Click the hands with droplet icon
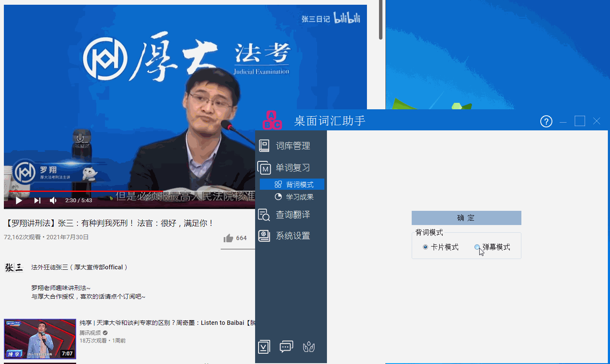The image size is (610, 364). pos(309,347)
